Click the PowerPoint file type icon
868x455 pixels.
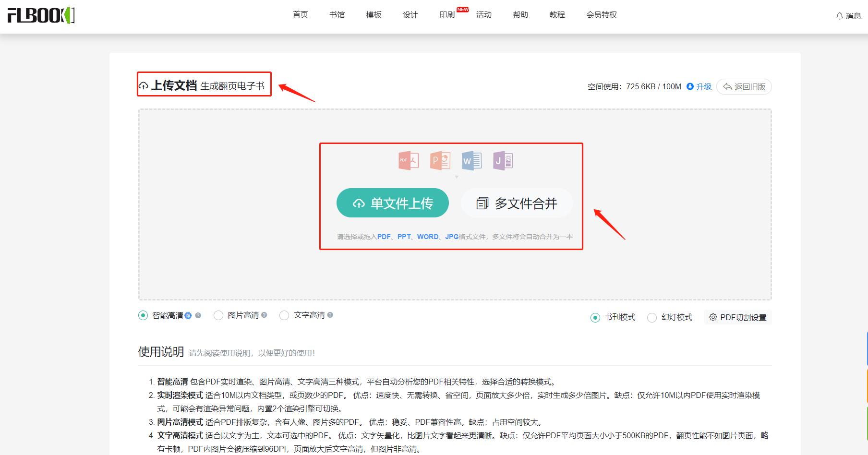(440, 161)
